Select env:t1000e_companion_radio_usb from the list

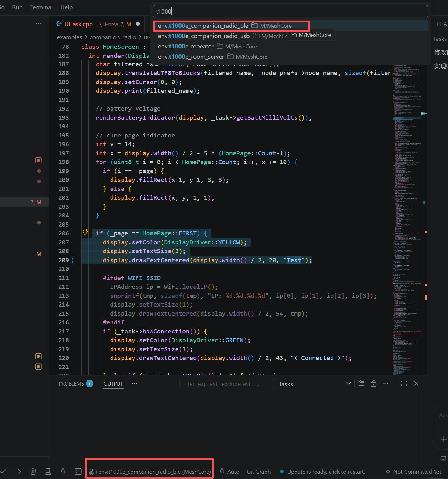204,36
